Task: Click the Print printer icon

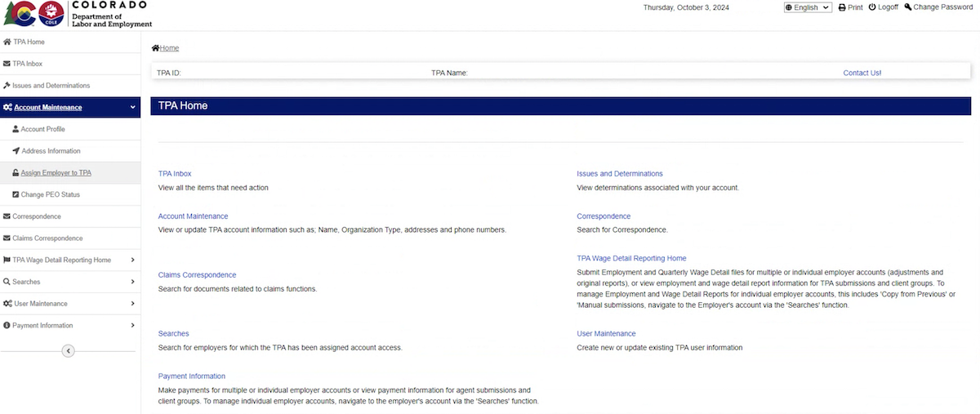Action: coord(842,7)
